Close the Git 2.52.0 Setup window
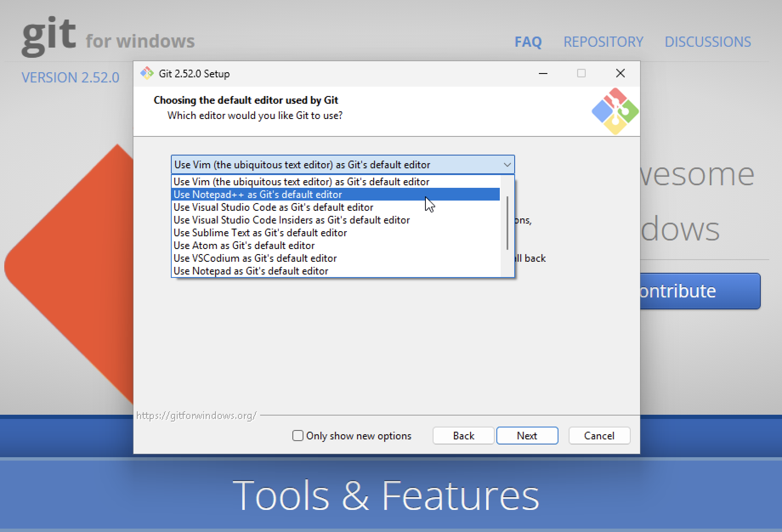782x532 pixels. [620, 74]
